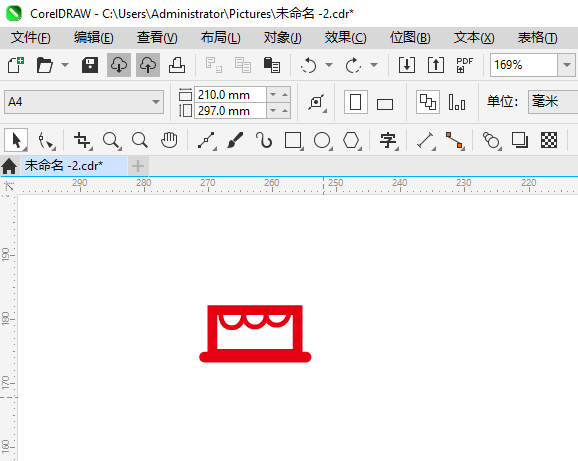Viewport: 578px width, 461px height.
Task: Select the Text 字 tool
Action: point(388,140)
